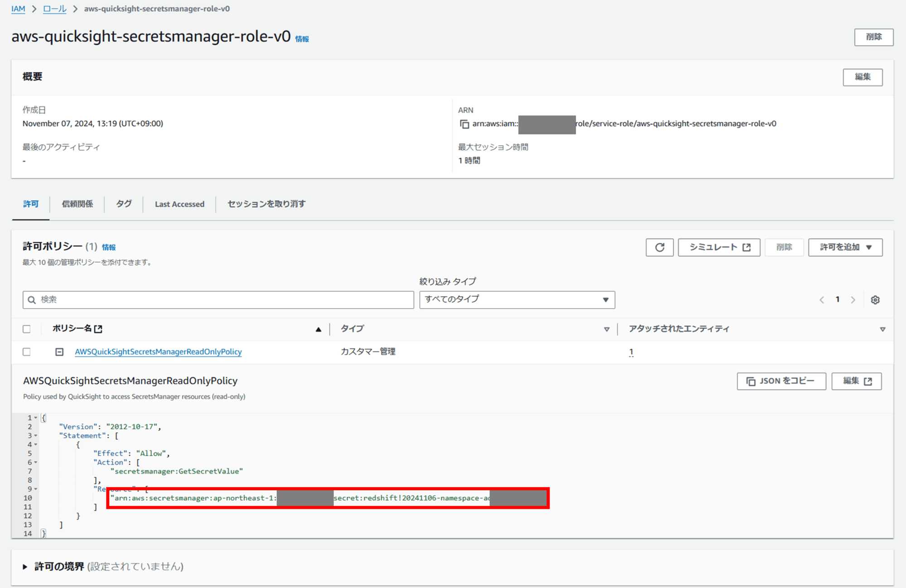Click attached entities count 1

[x=631, y=352]
